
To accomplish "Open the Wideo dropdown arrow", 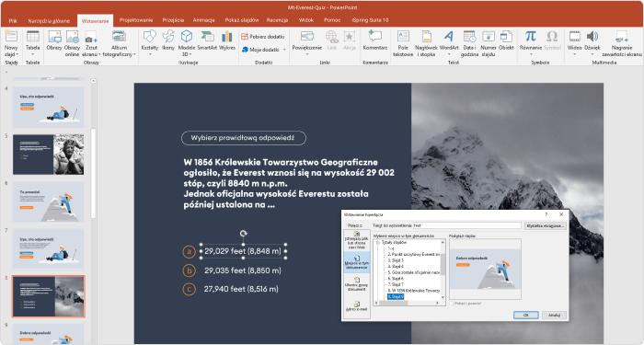I will point(575,54).
